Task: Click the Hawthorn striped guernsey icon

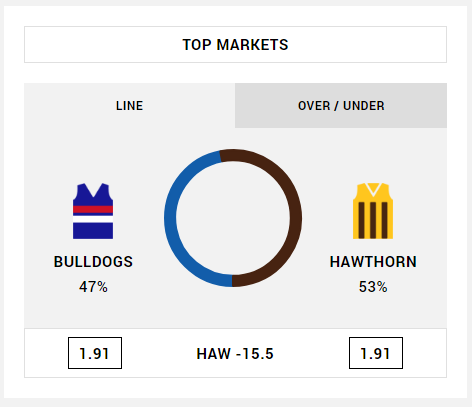Action: click(373, 211)
